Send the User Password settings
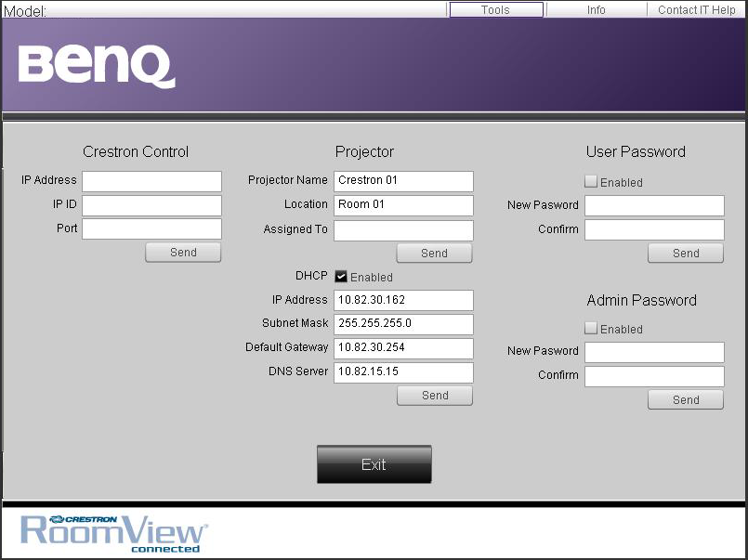This screenshot has height=560, width=748. [686, 254]
